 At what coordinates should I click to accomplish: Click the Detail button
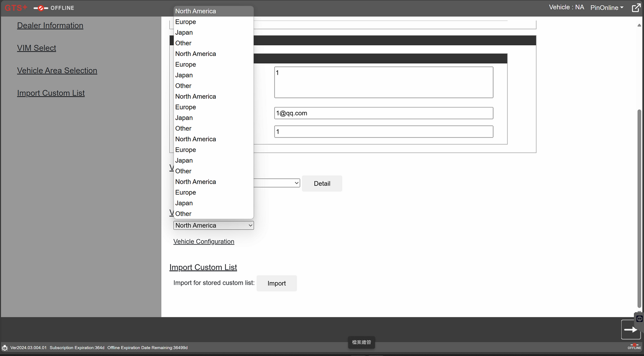322,183
